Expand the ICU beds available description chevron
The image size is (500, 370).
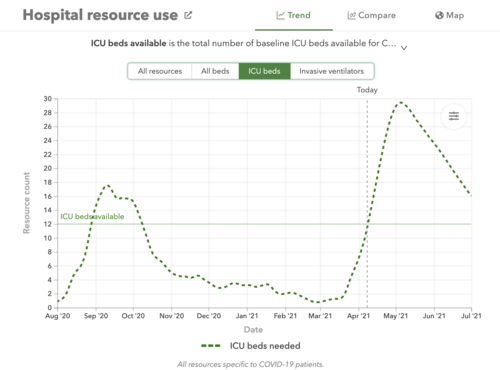pyautogui.click(x=404, y=48)
